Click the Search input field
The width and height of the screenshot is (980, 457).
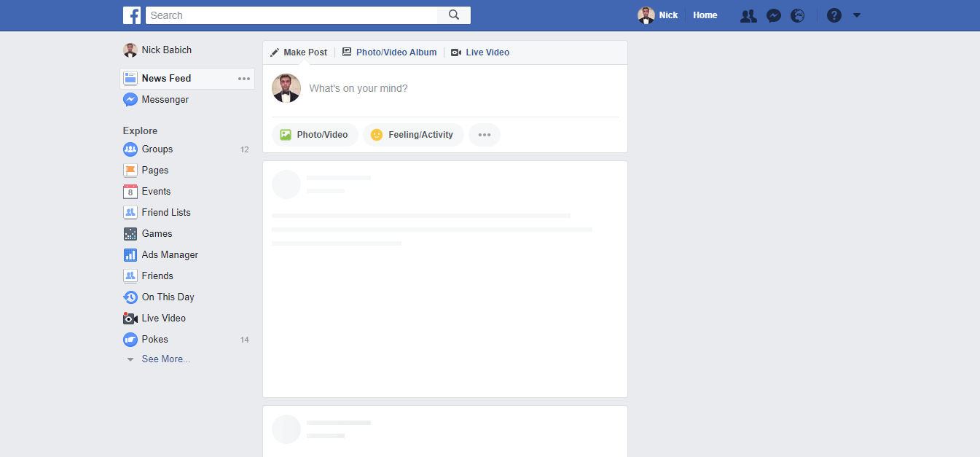(291, 15)
